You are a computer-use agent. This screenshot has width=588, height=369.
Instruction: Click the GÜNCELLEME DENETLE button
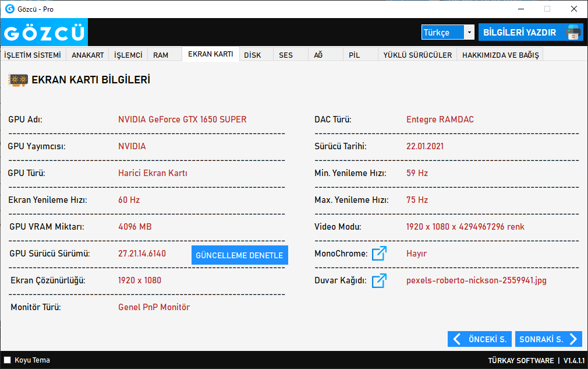[x=240, y=255]
